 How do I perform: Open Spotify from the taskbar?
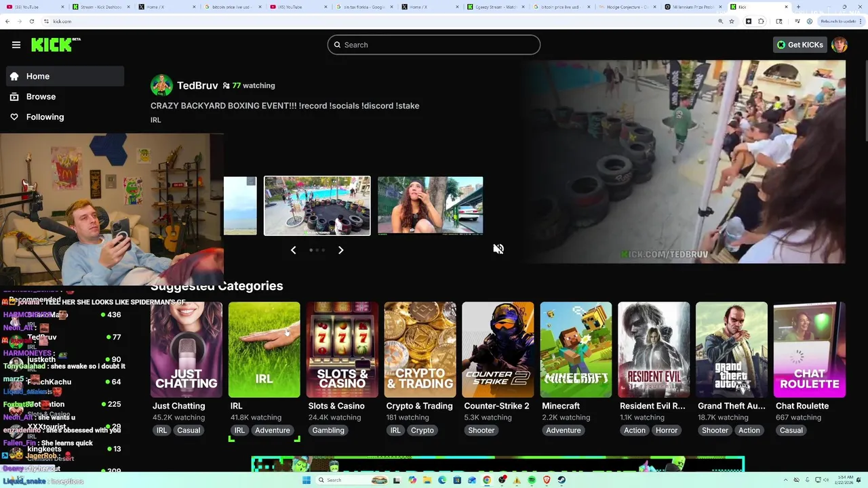532,480
